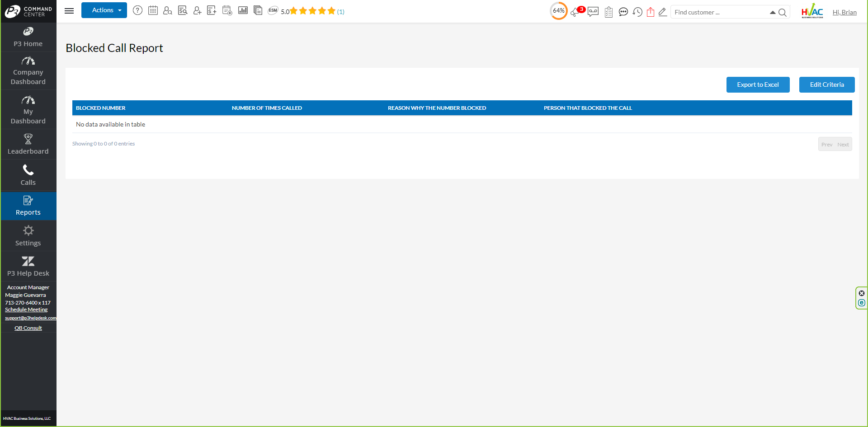Click the Schedule Meeting link

pyautogui.click(x=26, y=310)
